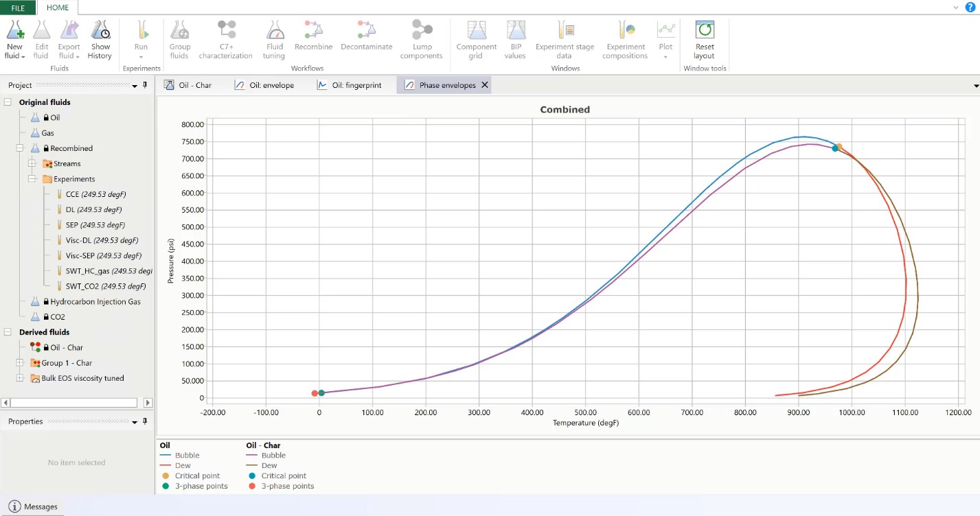
Task: Show History of fluids
Action: coord(100,40)
